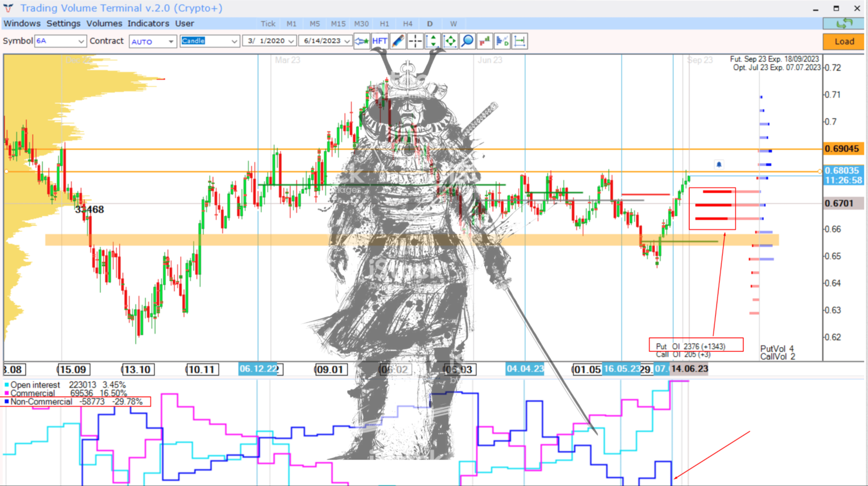Viewport: 868px width, 486px height.
Task: Click the 13.10 date label on time axis
Action: [137, 370]
